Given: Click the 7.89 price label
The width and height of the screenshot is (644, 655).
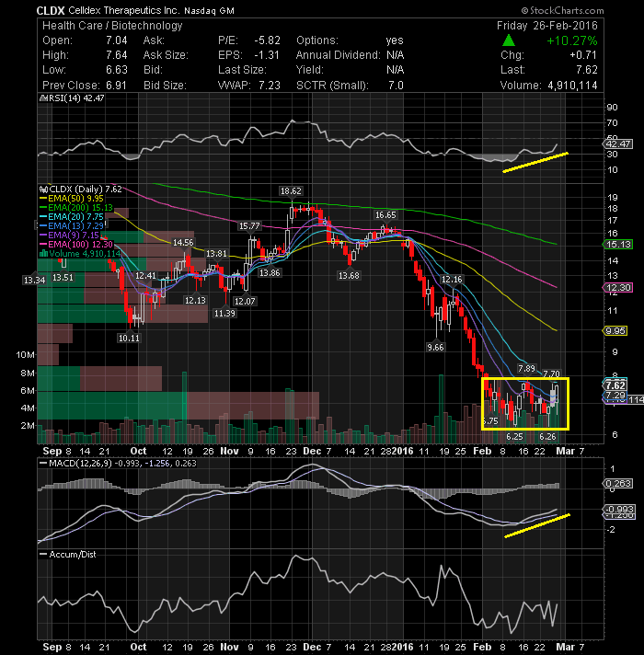Looking at the screenshot, I should (x=526, y=368).
